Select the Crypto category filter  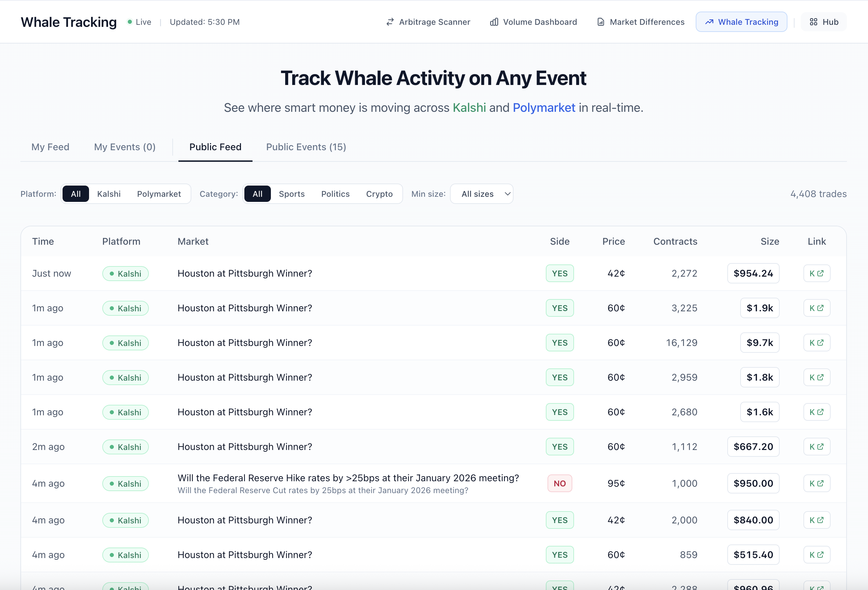[x=379, y=194]
